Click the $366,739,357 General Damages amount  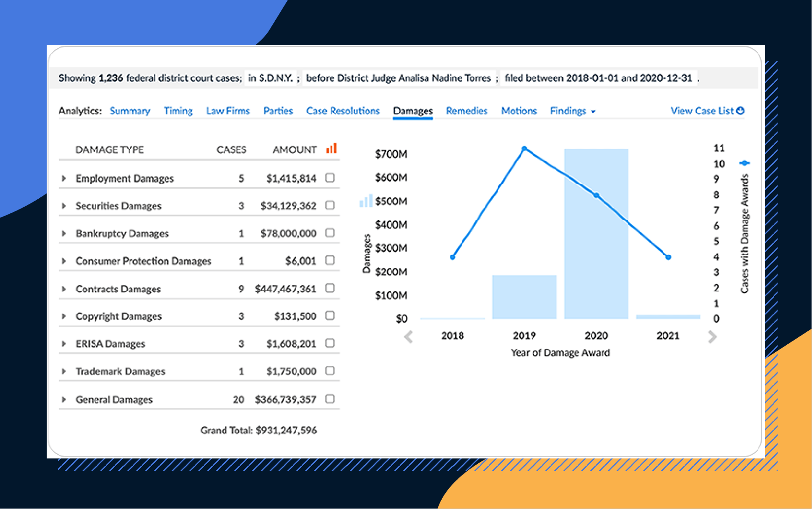(285, 399)
